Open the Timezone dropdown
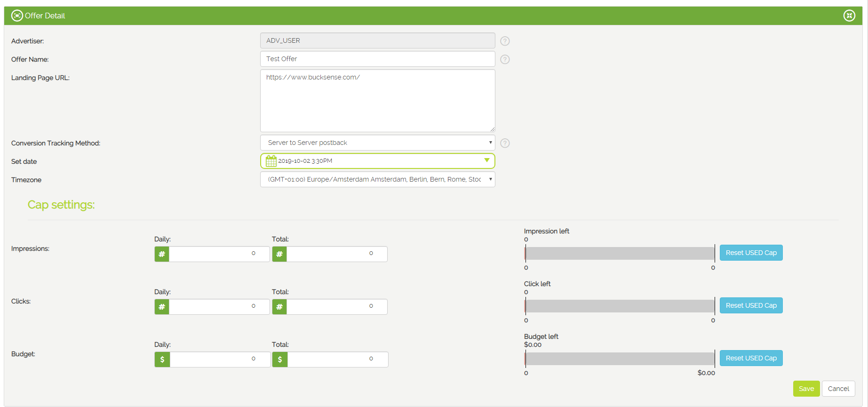The height and width of the screenshot is (407, 868). 378,179
